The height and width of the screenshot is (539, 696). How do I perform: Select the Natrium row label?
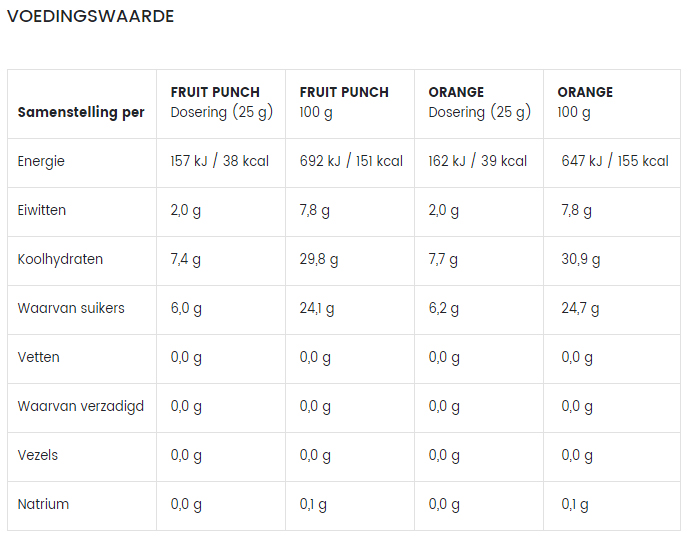43,504
